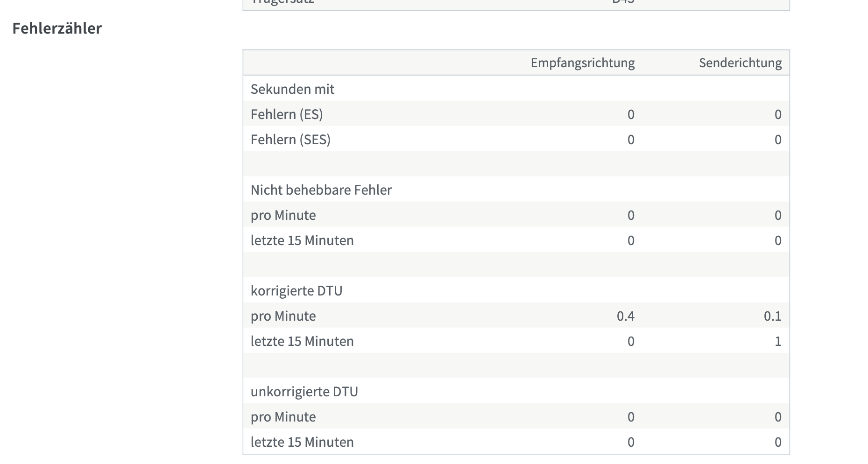Click 'pro Minute' under korrigierte DTU
This screenshot has height=464, width=868.
(283, 316)
